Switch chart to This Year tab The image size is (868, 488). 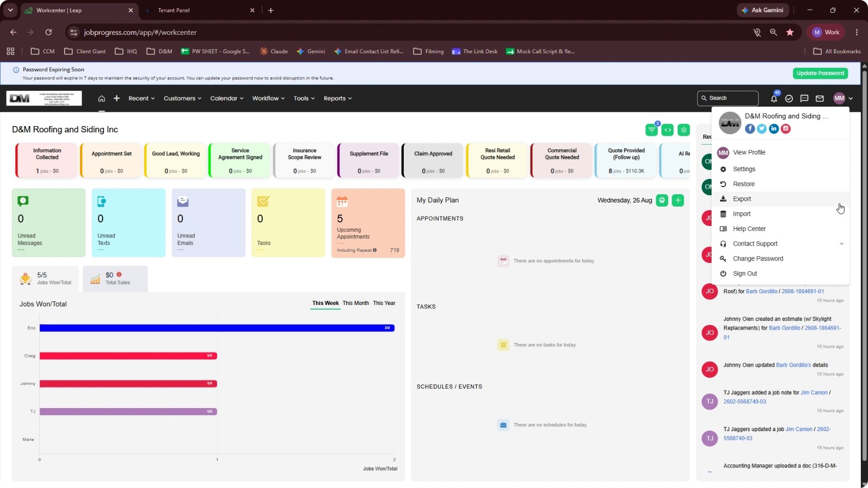tap(384, 303)
